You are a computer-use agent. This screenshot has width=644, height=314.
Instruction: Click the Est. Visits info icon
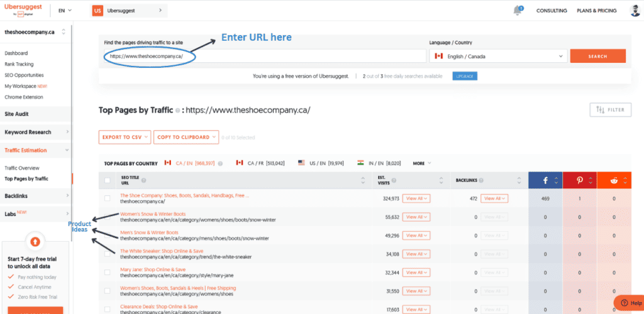(x=394, y=180)
